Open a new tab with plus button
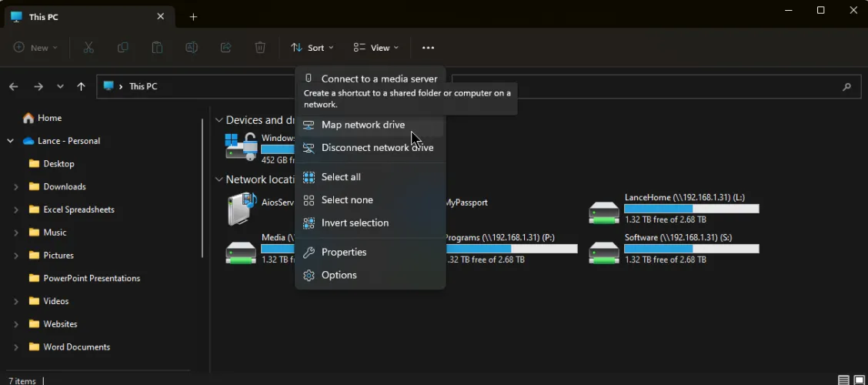 click(193, 17)
